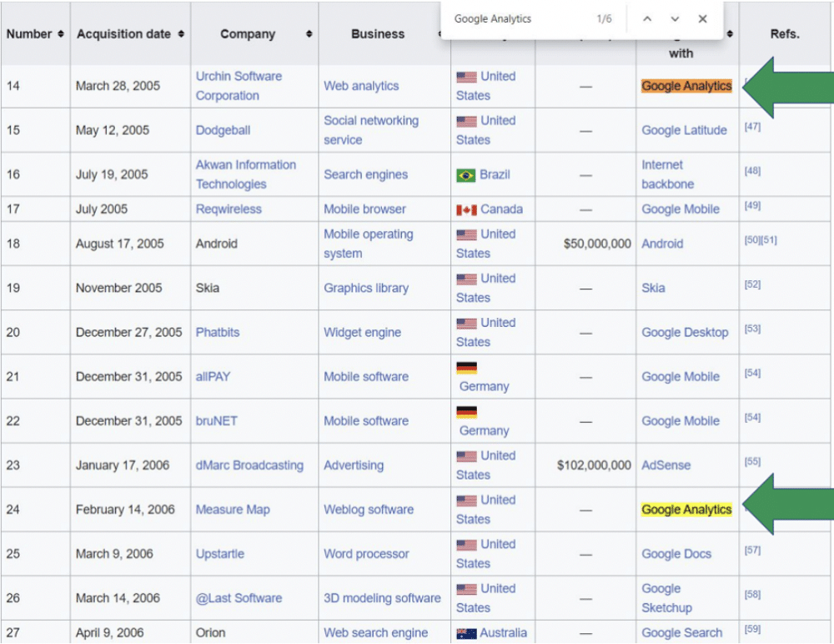
Task: Click the highlighted Google Analytics link
Action: [x=686, y=86]
